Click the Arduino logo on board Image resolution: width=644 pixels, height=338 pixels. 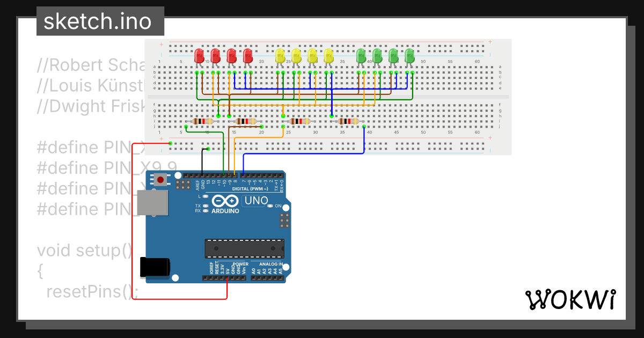click(225, 204)
